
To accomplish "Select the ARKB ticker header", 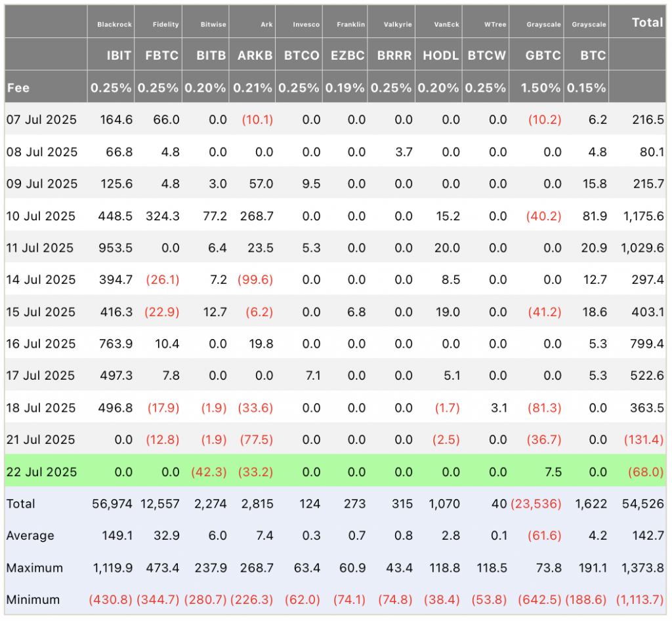I will 255,56.
